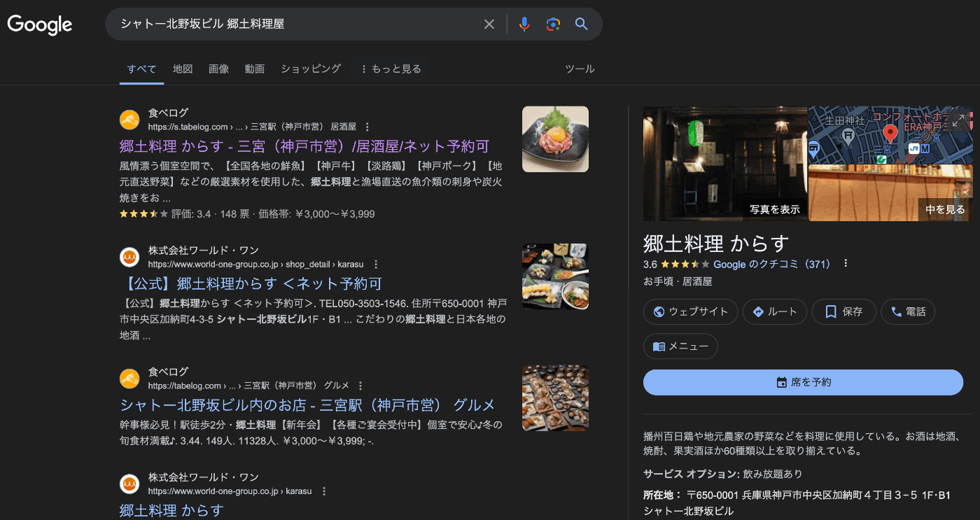Image resolution: width=980 pixels, height=520 pixels.
Task: Open the メニュー button
Action: (680, 346)
